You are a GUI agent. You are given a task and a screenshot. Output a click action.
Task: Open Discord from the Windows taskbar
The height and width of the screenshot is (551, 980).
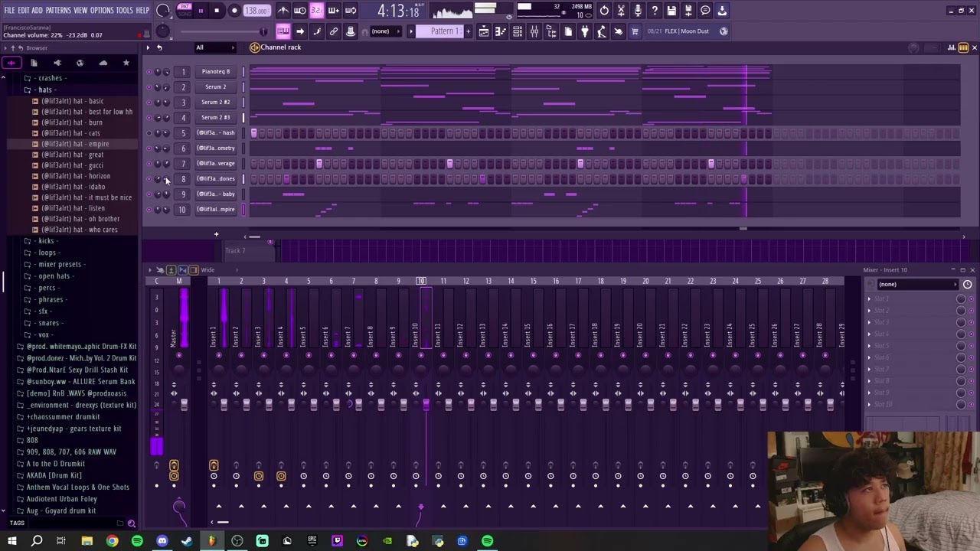(x=162, y=541)
